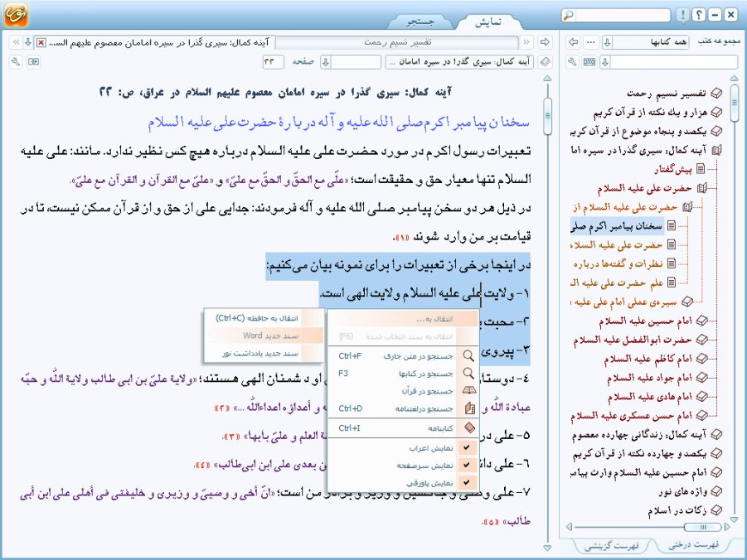Click the double-chevron button before the تفسیر نسیم رحمت tab
Screen dimensions: 747x560
(526, 42)
